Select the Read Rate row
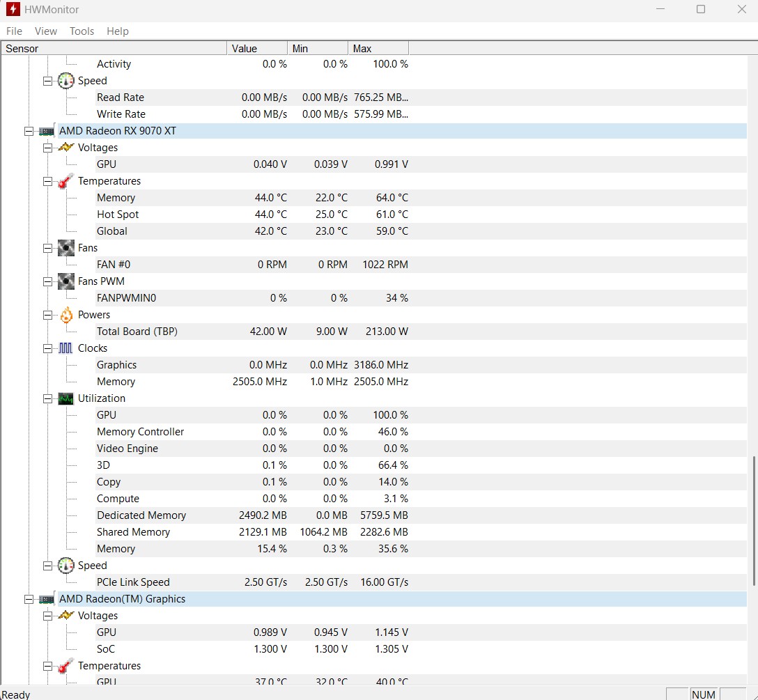 coord(421,98)
